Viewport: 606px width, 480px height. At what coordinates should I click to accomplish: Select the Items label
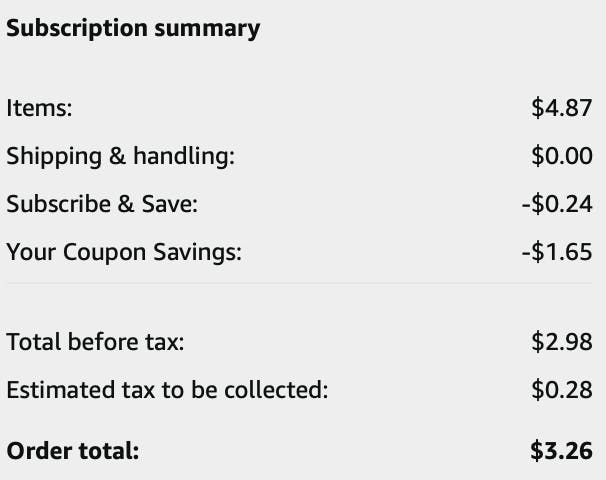coord(39,108)
